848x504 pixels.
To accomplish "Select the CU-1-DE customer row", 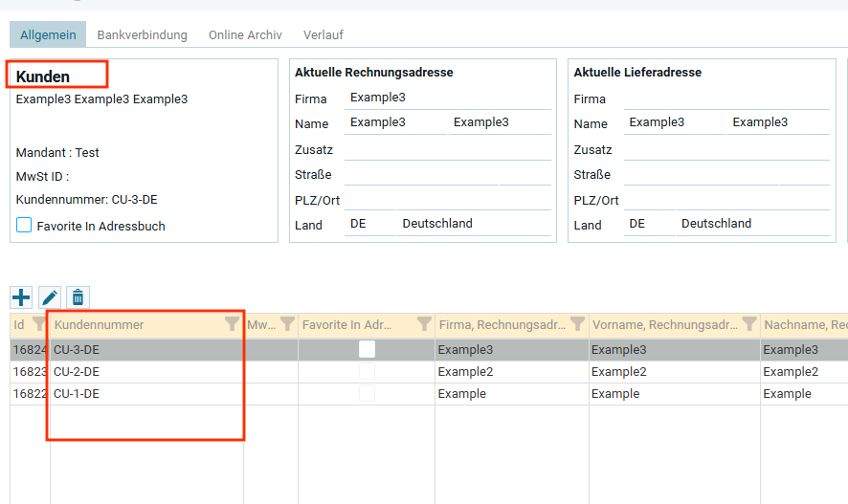I will (x=144, y=394).
